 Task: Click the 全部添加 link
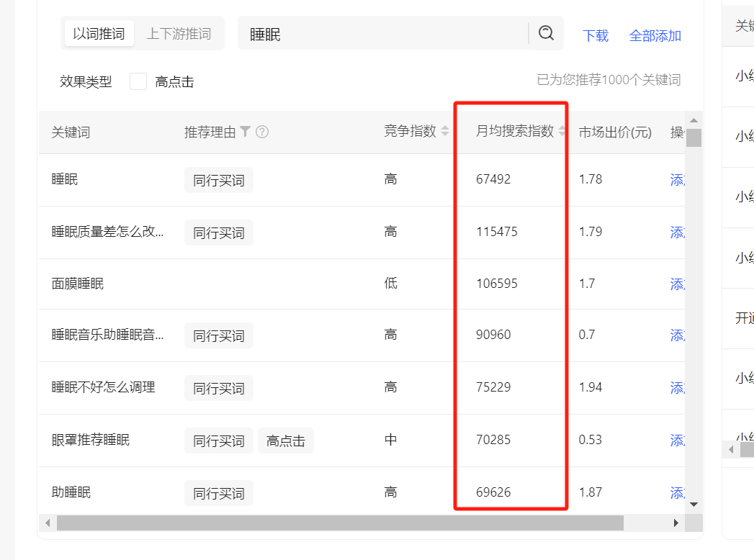[655, 35]
